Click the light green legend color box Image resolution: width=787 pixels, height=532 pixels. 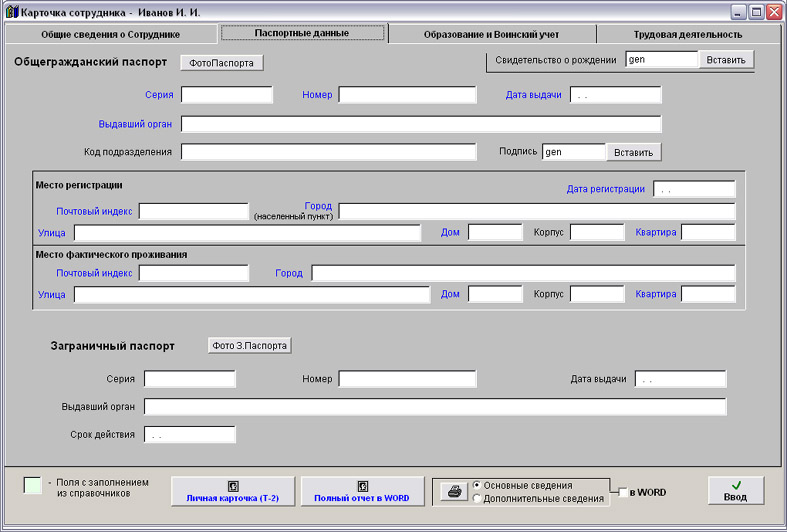33,485
